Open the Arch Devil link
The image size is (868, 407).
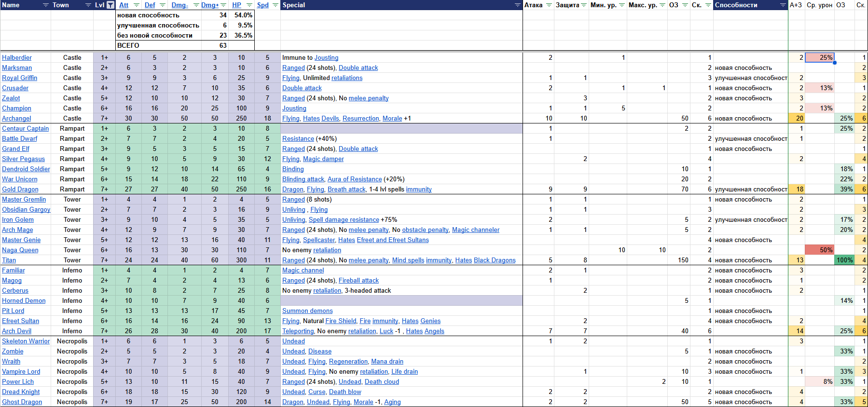pyautogui.click(x=16, y=331)
